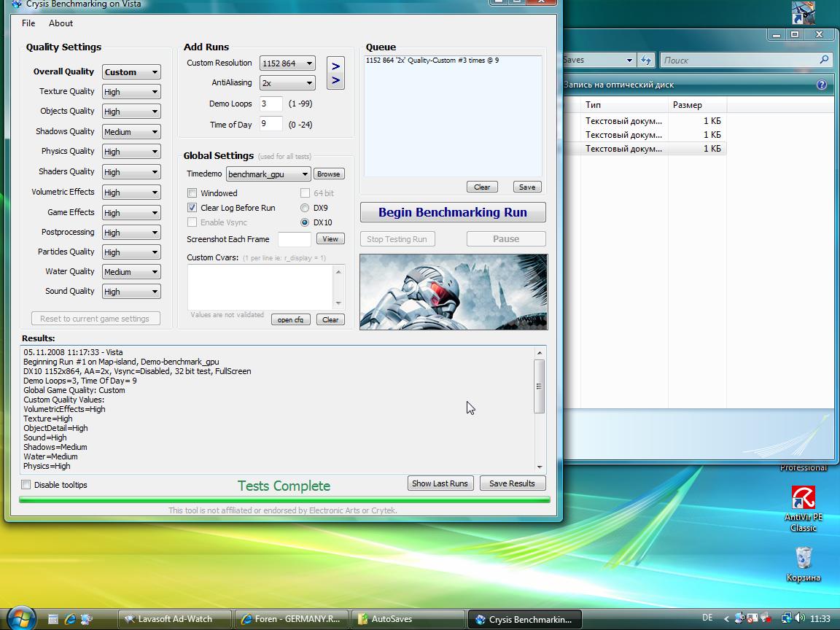Click the magnifier icon in the Explorer search box
Screen dimensions: 840x630
click(824, 60)
